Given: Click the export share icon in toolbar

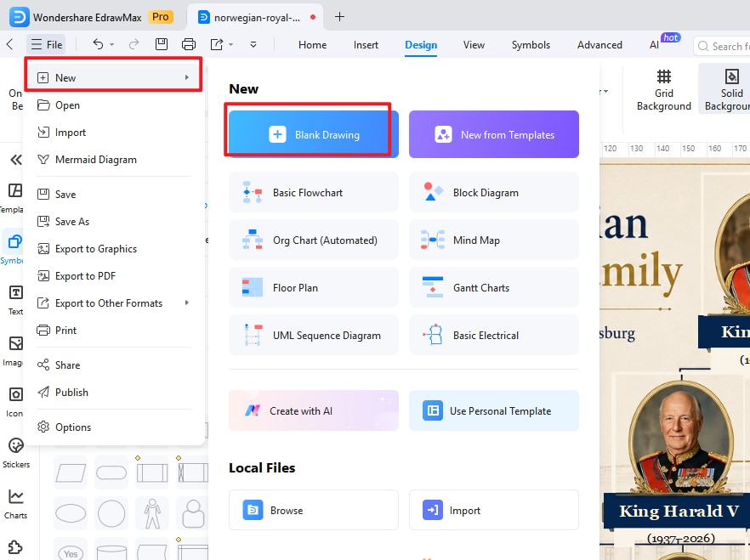Looking at the screenshot, I should pos(217,44).
